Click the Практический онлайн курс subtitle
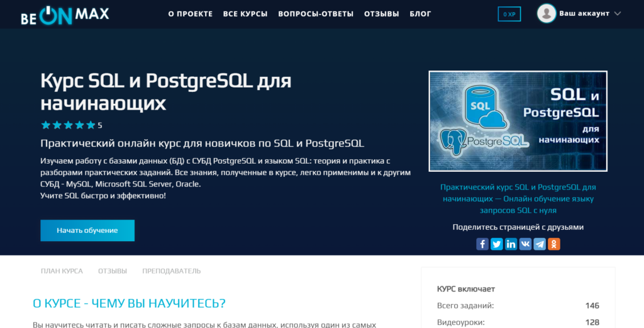 [202, 144]
